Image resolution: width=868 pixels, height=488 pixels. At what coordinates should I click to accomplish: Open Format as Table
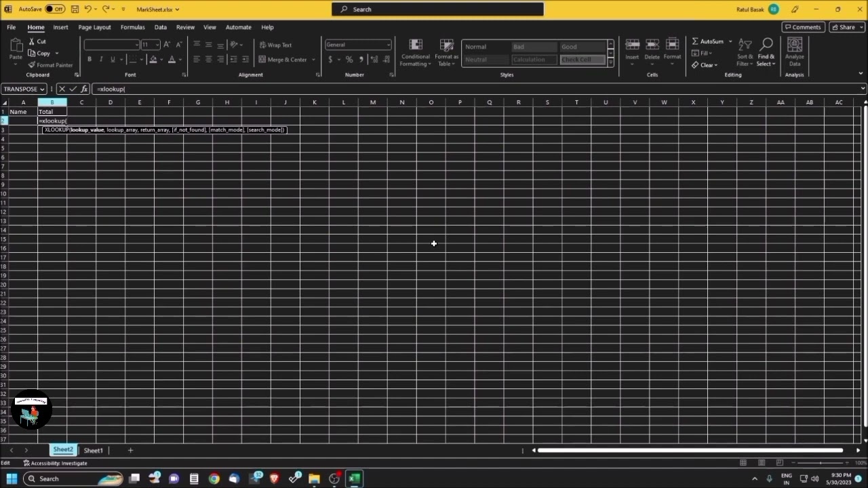[x=446, y=52]
